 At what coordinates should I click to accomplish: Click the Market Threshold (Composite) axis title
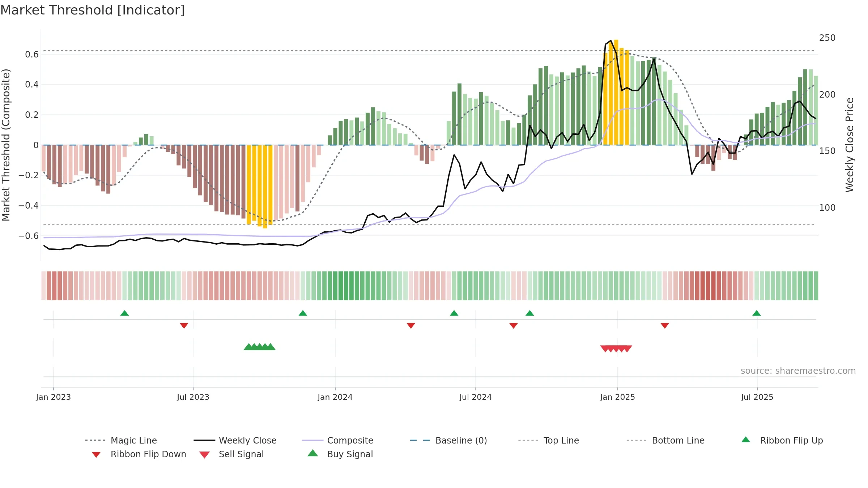(6, 145)
